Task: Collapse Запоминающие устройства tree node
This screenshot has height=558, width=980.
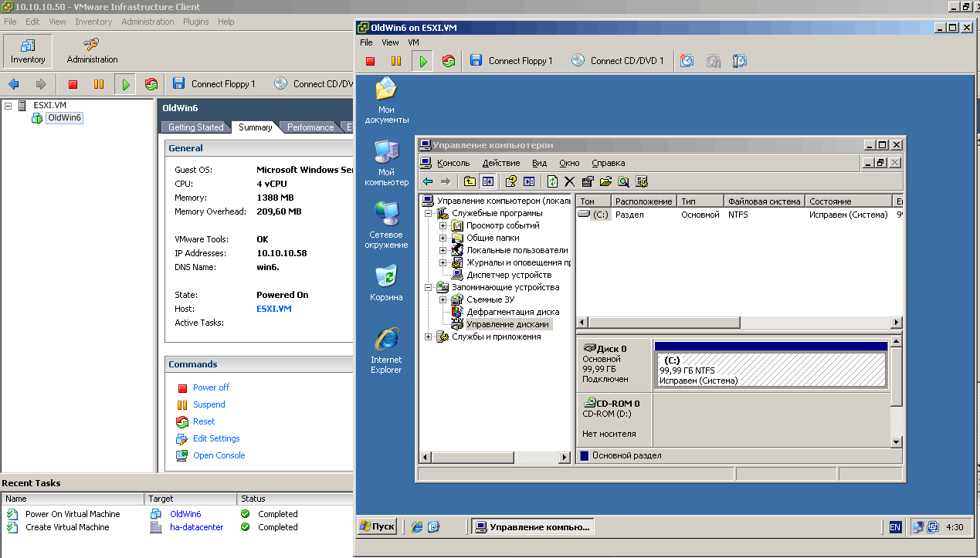Action: (428, 287)
